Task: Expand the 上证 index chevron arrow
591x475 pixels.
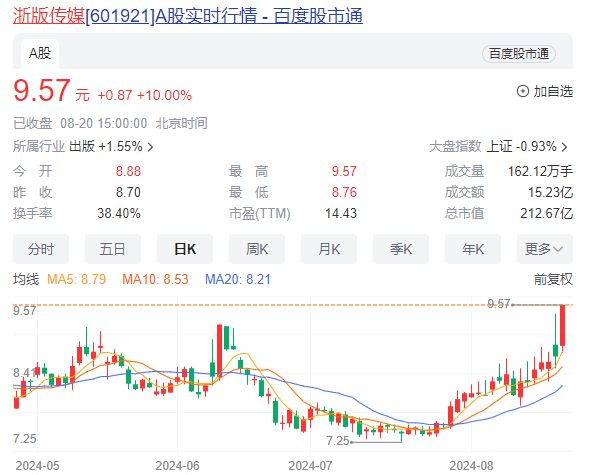Action: [564, 147]
